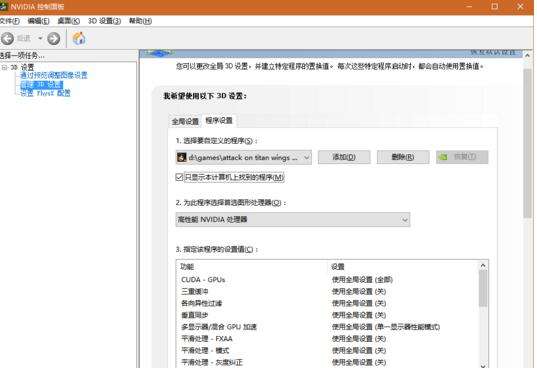This screenshot has height=368, width=537.
Task: Click the greyed 恢复 button
Action: [462, 157]
